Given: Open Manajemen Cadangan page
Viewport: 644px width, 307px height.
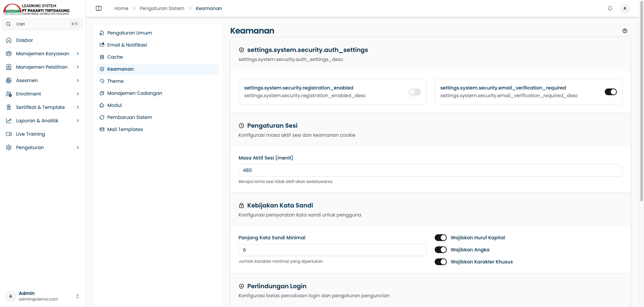Looking at the screenshot, I should (158, 93).
